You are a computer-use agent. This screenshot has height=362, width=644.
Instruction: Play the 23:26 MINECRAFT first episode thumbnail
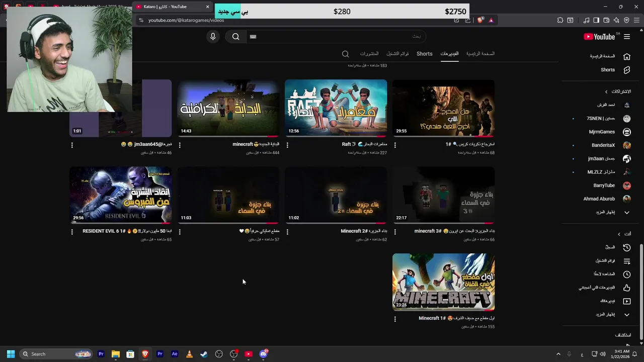tap(443, 282)
